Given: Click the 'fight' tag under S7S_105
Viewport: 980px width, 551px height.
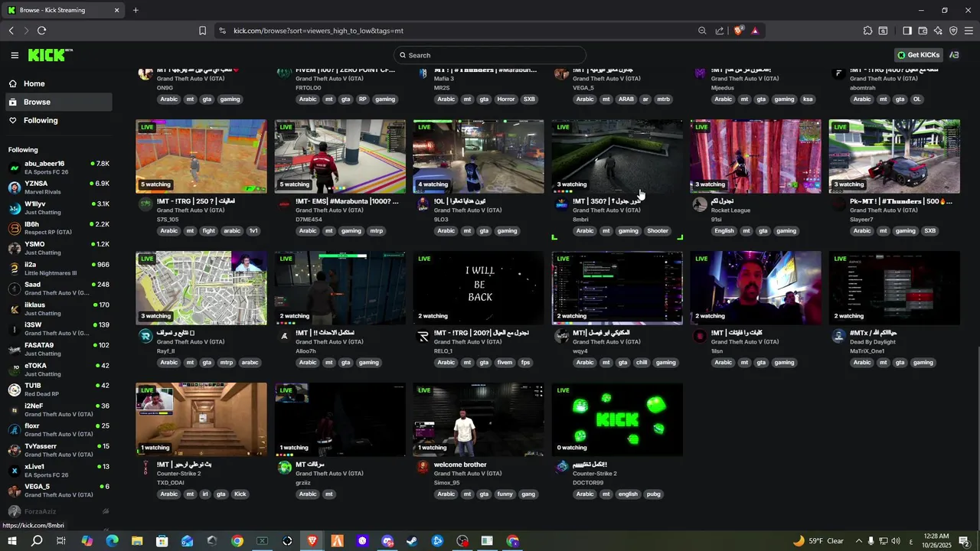Looking at the screenshot, I should tap(209, 231).
